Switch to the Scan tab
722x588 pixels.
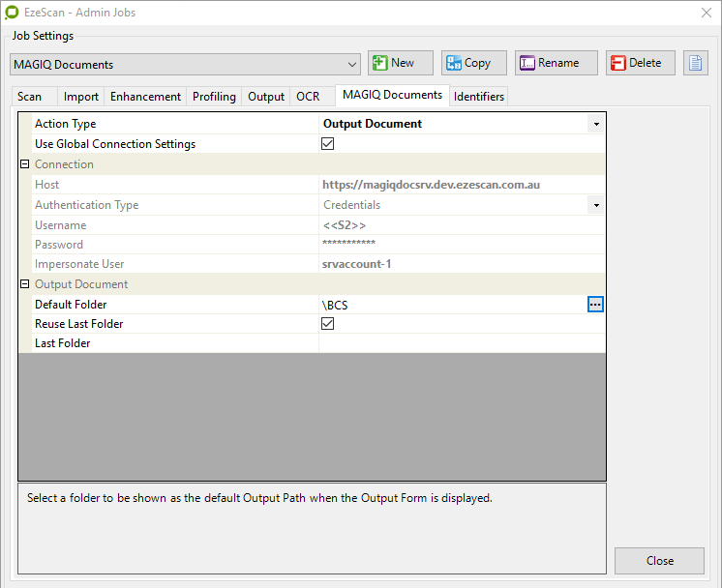pos(30,97)
